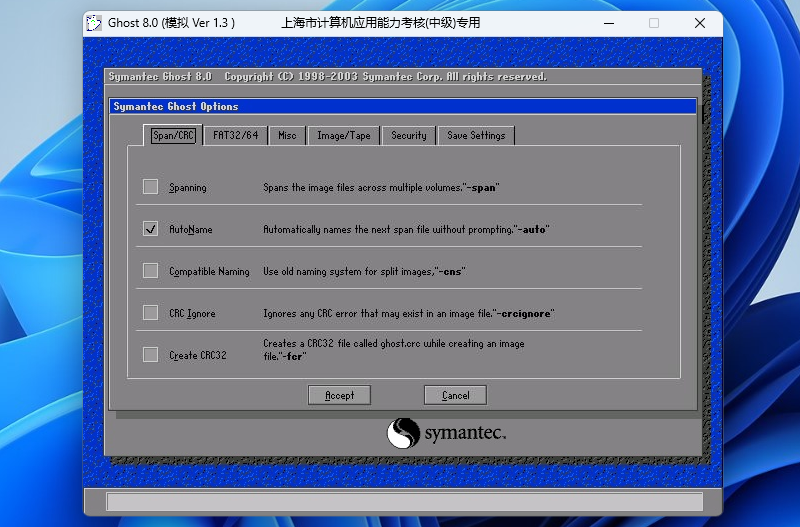Click the maximize button in title bar
The image size is (800, 527).
[654, 23]
